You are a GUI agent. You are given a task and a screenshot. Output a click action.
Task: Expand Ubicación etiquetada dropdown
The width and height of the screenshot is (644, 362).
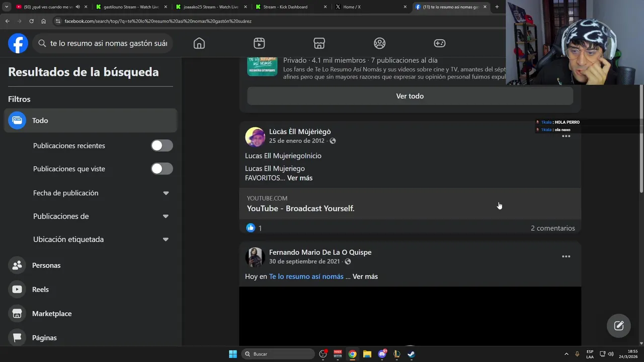click(x=166, y=239)
